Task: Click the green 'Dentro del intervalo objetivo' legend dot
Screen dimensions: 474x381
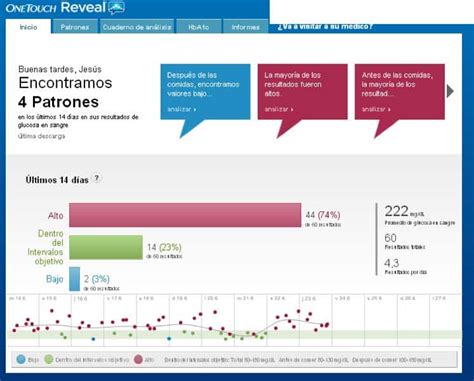Action: coord(49,360)
